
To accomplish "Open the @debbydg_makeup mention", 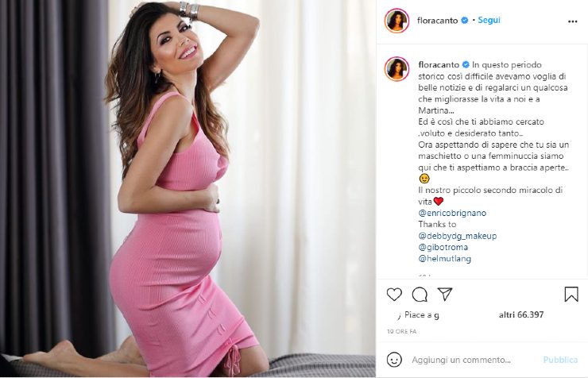I will click(458, 236).
